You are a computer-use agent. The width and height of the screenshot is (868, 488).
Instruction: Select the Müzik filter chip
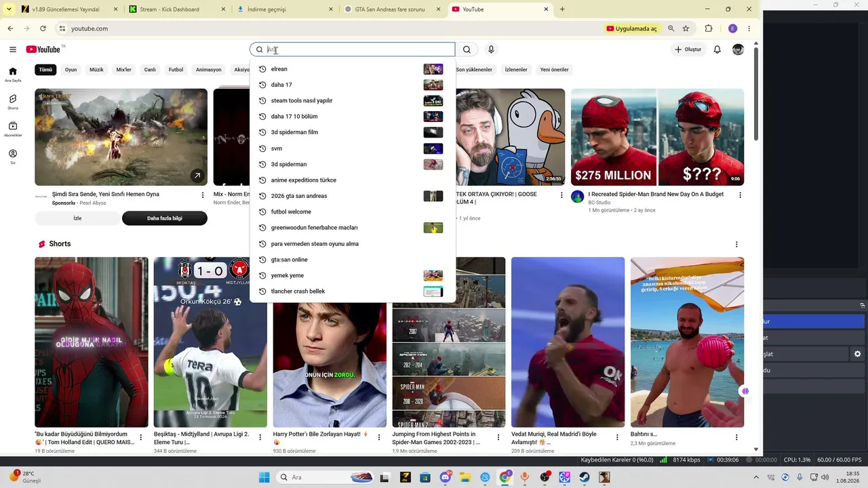97,70
